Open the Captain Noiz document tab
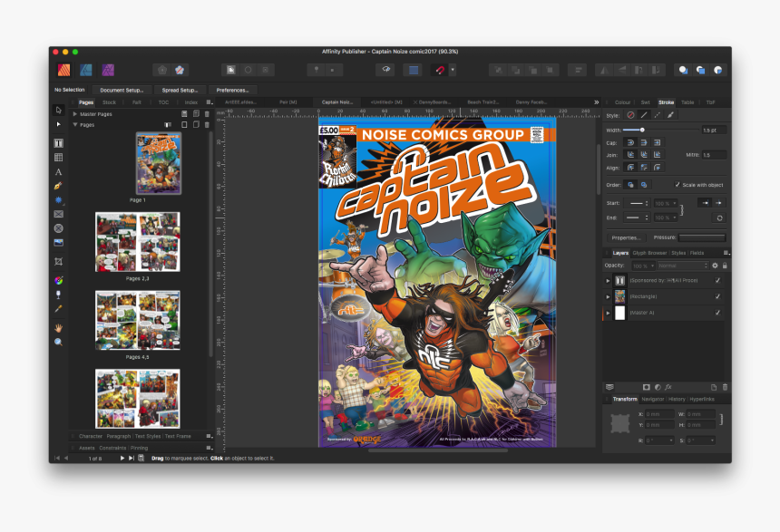The image size is (780, 532). (337, 102)
